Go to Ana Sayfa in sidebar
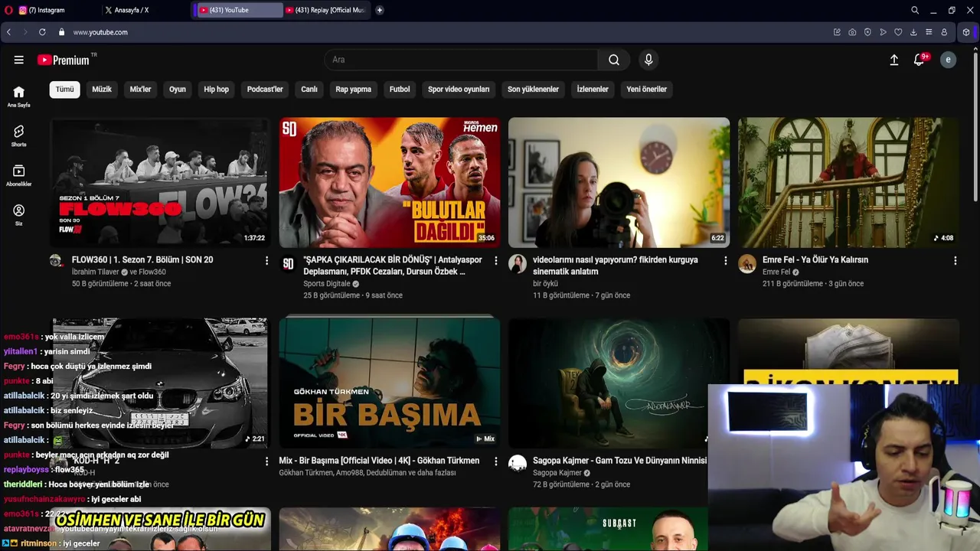980x551 pixels. click(18, 96)
